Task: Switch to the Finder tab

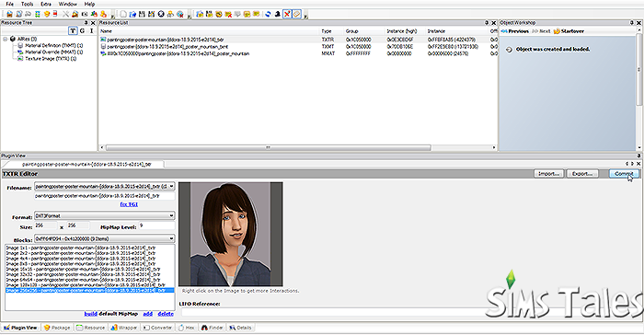Action: click(212, 328)
